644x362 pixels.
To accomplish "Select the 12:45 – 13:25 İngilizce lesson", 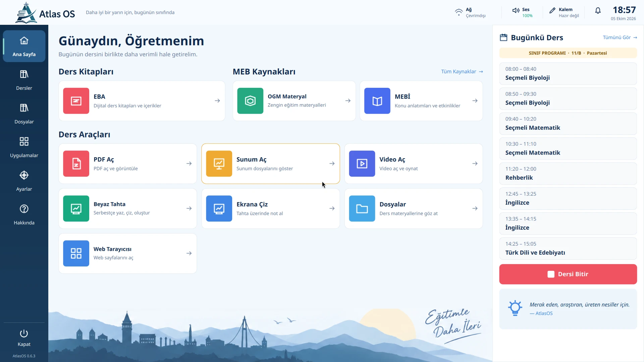I will pos(568,198).
